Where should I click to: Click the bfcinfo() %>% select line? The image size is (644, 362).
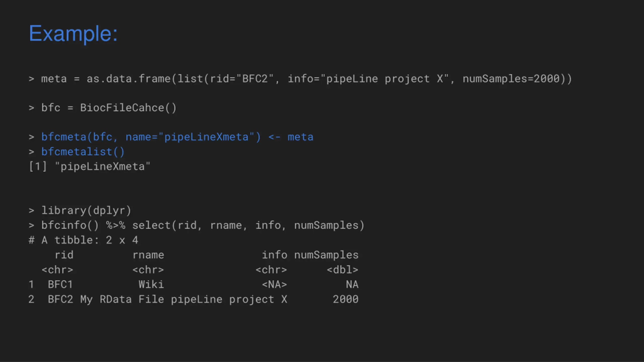(x=203, y=225)
